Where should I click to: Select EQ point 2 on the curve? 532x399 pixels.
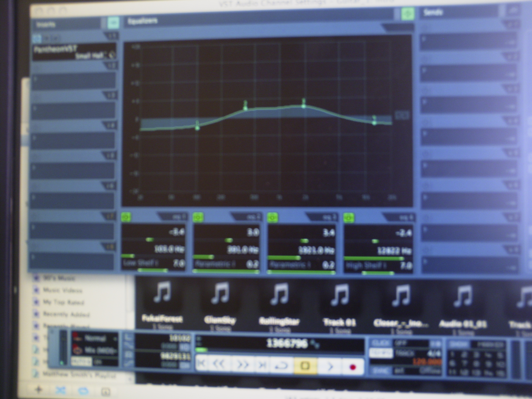click(x=245, y=108)
